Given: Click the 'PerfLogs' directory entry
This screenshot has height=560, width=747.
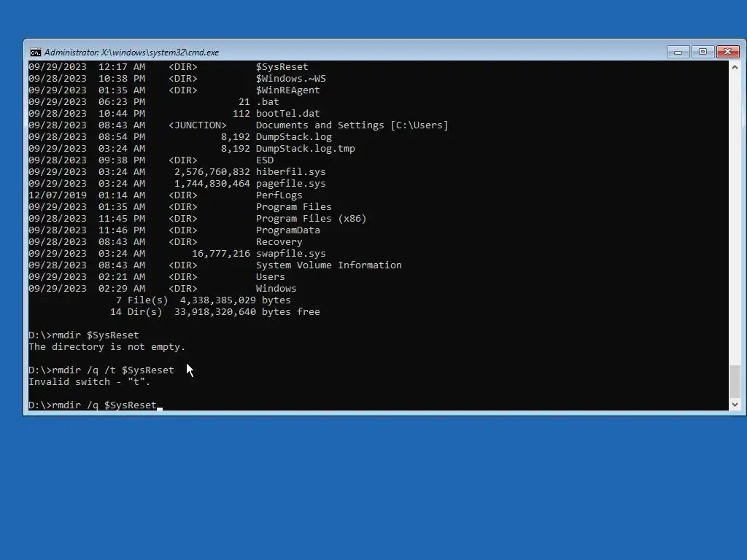Looking at the screenshot, I should click(x=279, y=195).
